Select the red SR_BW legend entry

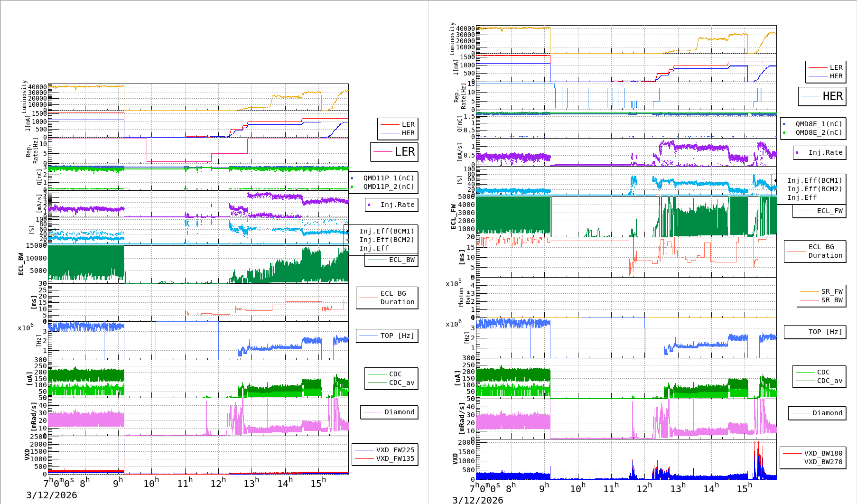pos(831,300)
